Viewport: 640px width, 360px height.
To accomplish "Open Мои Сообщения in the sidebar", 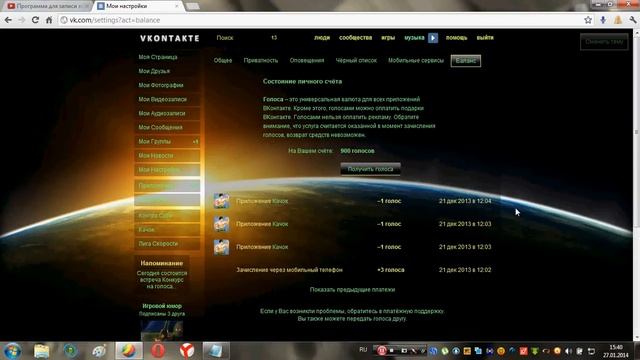I will pos(167,127).
